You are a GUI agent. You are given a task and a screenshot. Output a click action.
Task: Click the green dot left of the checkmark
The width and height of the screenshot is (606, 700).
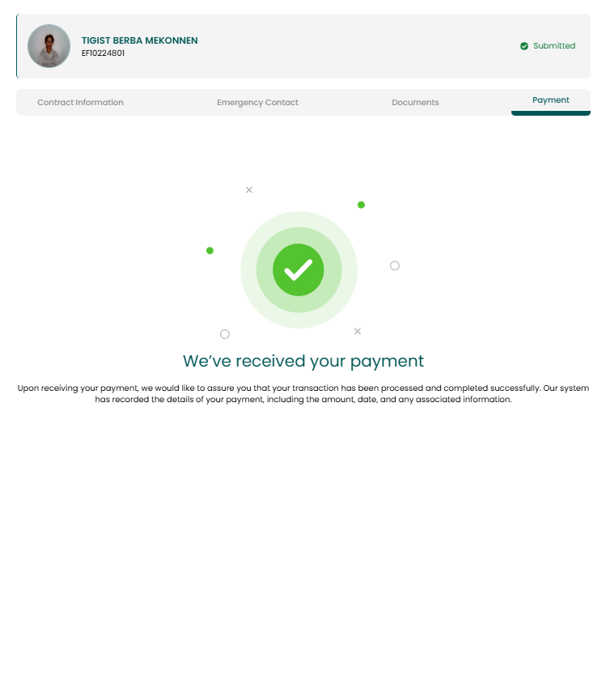(x=210, y=250)
